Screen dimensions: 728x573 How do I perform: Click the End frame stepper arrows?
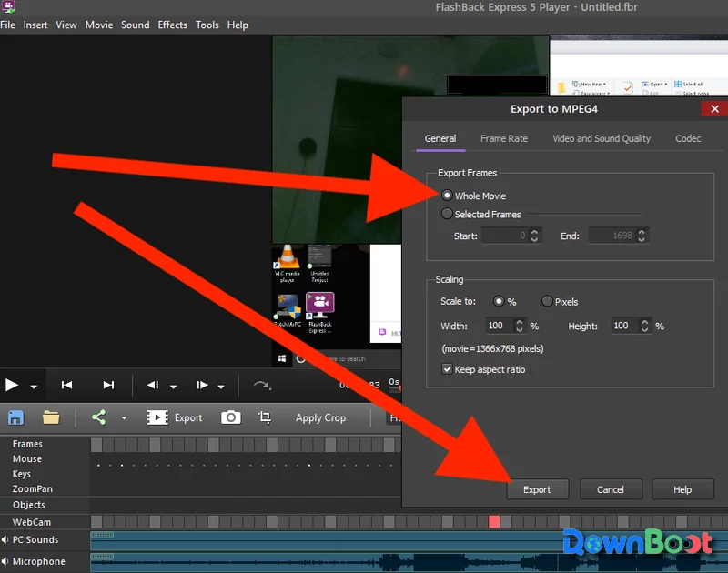click(642, 236)
